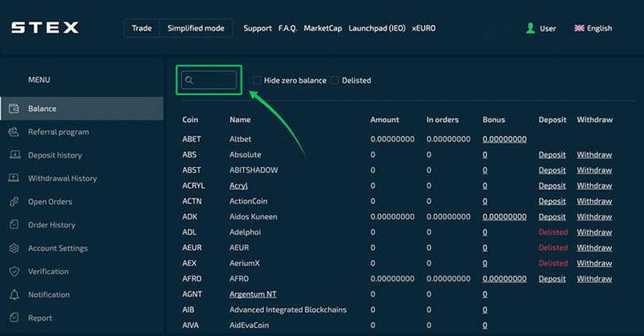Image resolution: width=644 pixels, height=336 pixels.
Task: Go to MarketCap
Action: click(323, 28)
